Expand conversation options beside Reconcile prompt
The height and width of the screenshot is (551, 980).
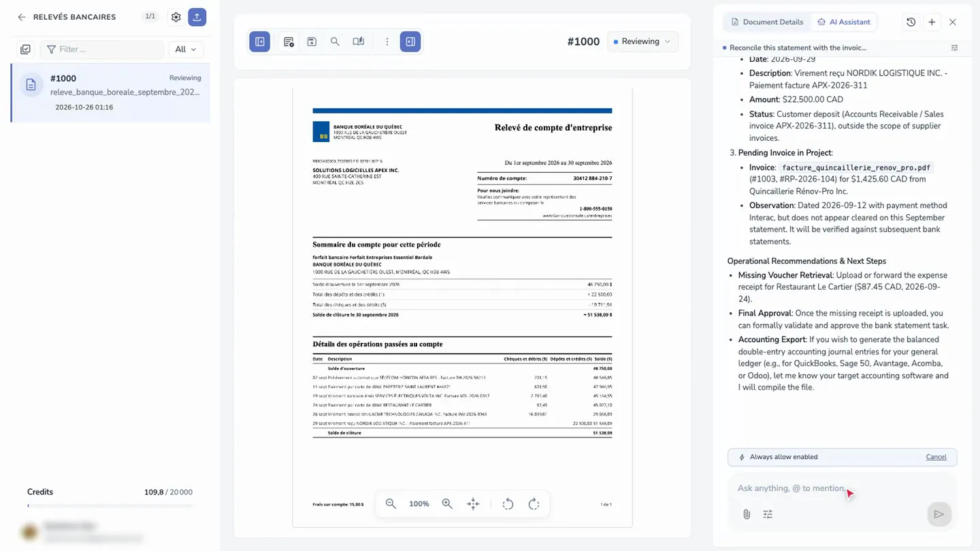pos(955,48)
